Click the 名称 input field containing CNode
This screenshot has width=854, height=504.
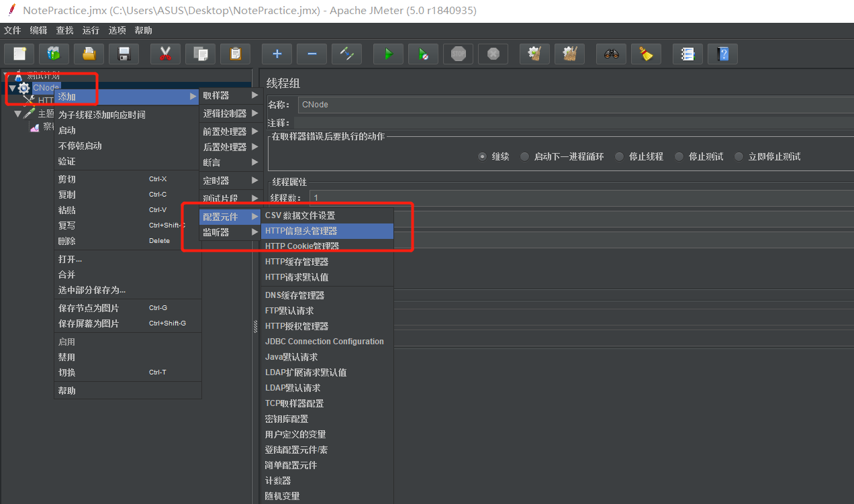(576, 105)
